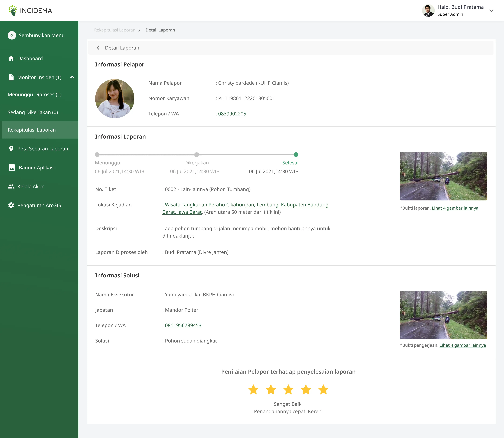Click the Selesai progress marker
The width and height of the screenshot is (504, 438).
296,155
